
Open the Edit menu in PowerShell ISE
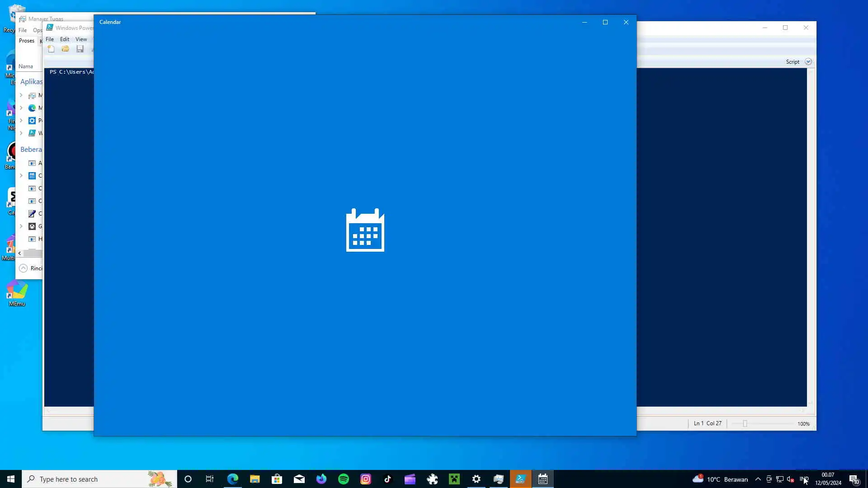click(65, 39)
